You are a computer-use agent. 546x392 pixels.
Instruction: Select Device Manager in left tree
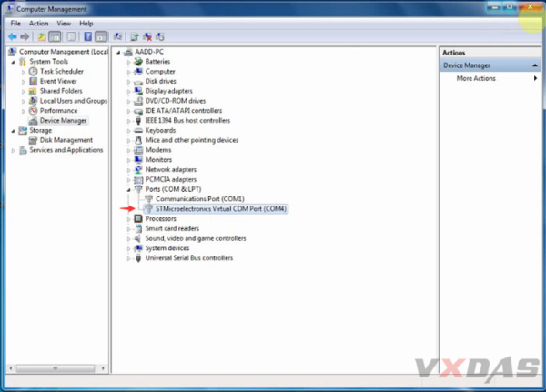point(63,120)
